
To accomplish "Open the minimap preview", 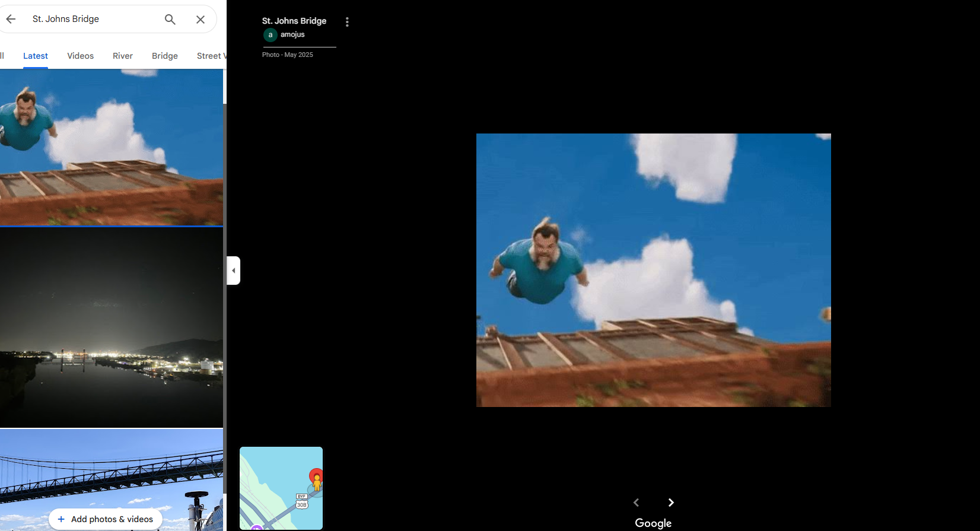I will click(281, 488).
